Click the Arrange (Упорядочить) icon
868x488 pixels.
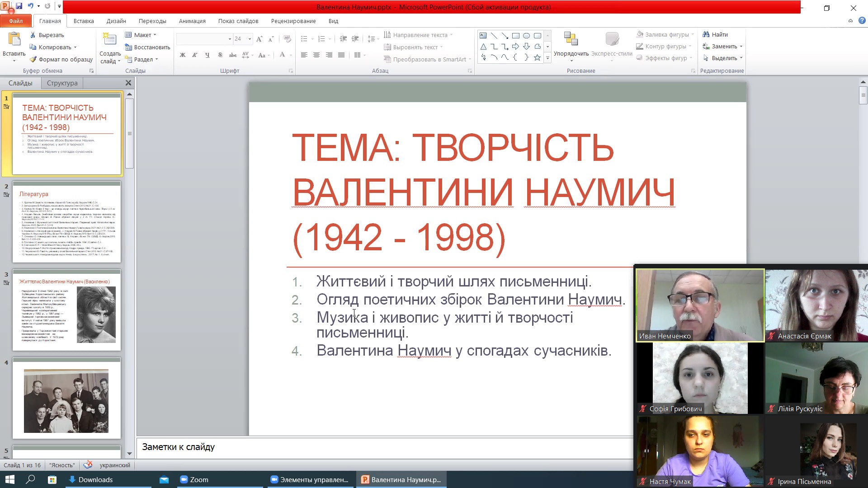click(x=571, y=40)
